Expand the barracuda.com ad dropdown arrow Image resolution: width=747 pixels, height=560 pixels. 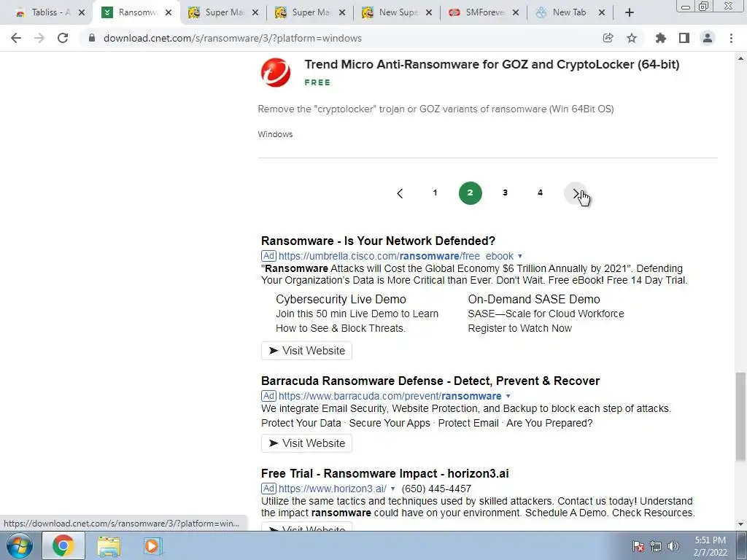tap(508, 396)
